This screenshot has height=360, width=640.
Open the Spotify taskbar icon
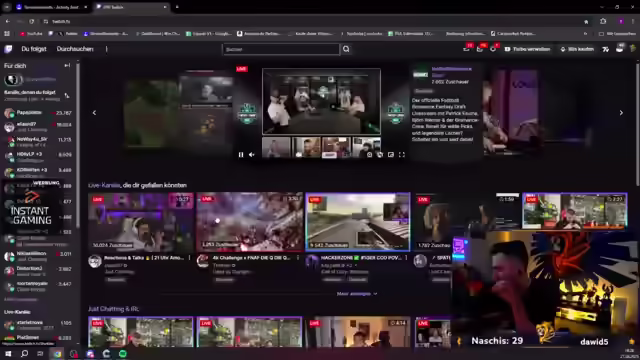(123, 353)
